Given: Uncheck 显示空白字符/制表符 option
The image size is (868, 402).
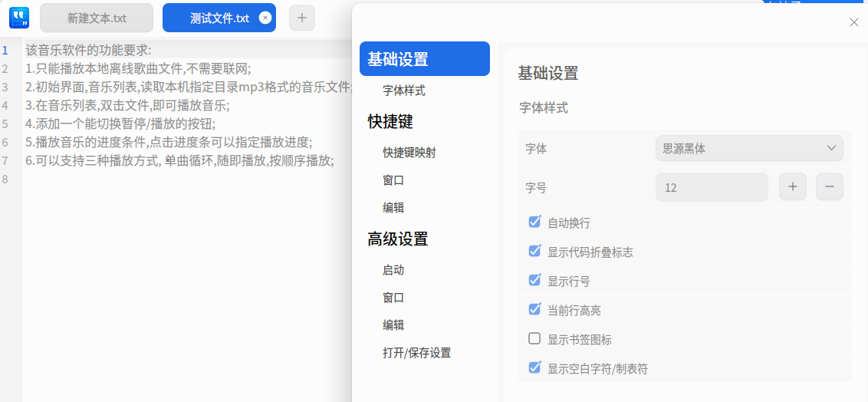Looking at the screenshot, I should [x=534, y=367].
